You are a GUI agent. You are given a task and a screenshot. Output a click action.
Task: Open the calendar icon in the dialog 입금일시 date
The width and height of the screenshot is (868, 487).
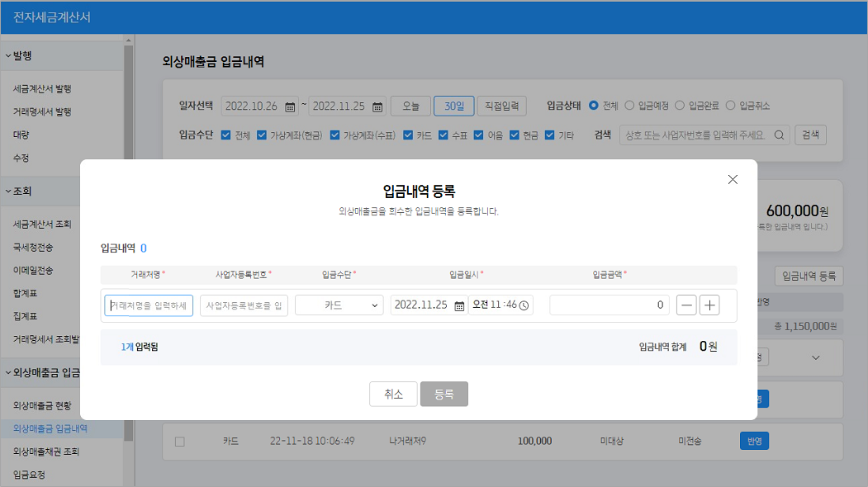459,306
